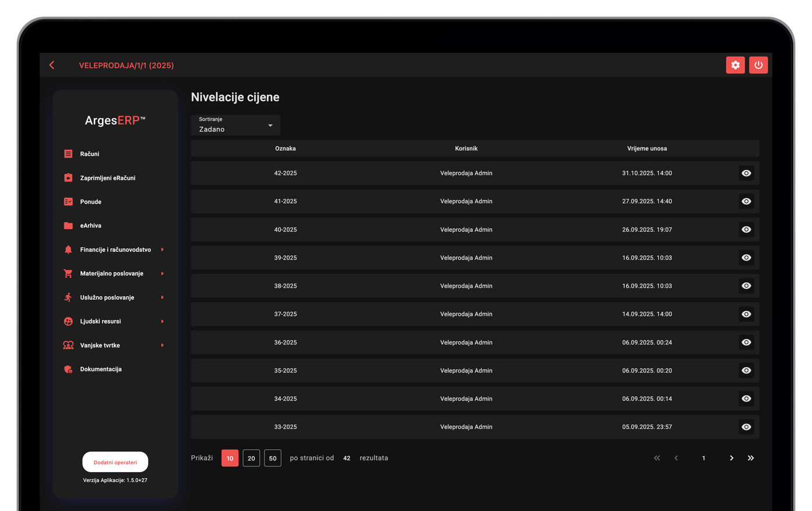The image size is (812, 511).
Task: View details of nivelacija 40-2025
Action: coord(746,230)
